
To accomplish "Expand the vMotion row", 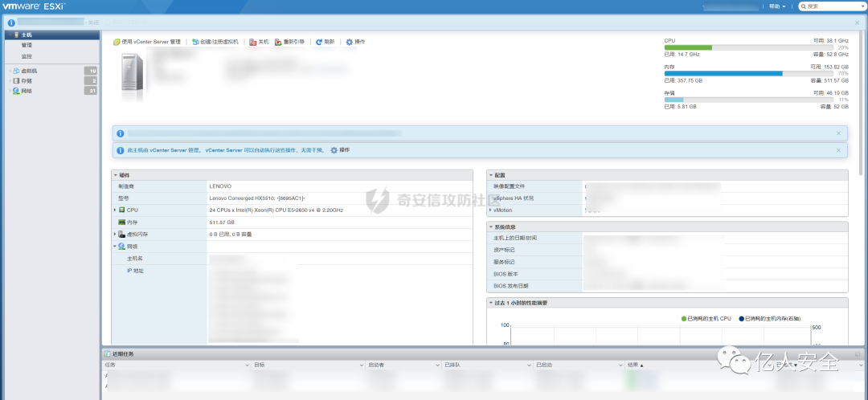I will point(490,210).
